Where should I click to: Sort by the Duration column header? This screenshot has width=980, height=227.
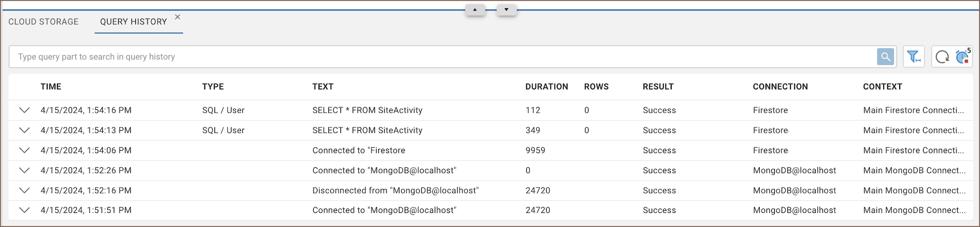(x=546, y=87)
